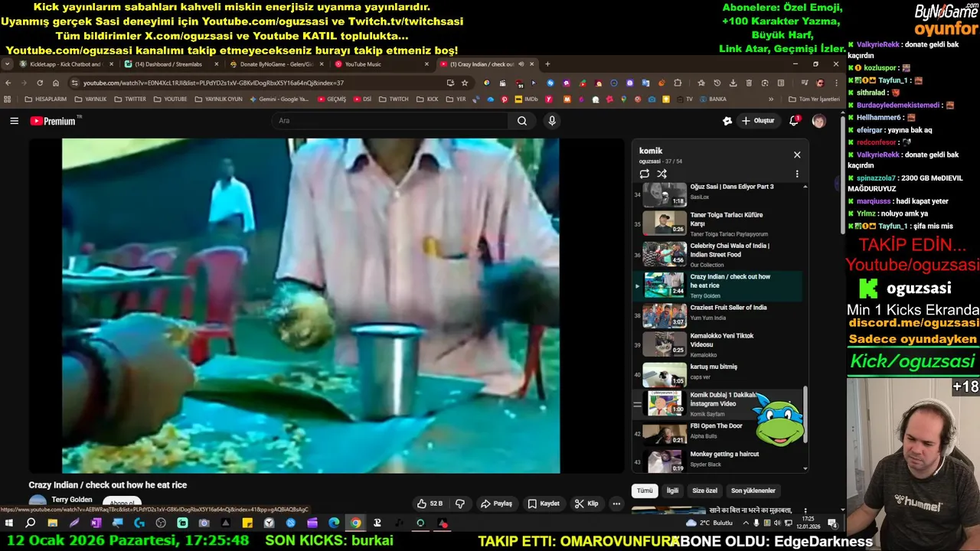Save the video with the Kaydet button
This screenshot has width=980, height=551.
[x=544, y=504]
